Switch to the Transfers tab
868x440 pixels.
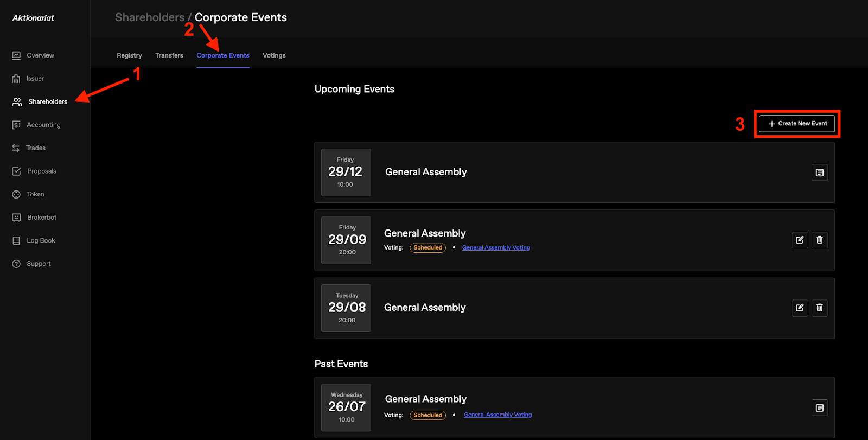pyautogui.click(x=169, y=55)
